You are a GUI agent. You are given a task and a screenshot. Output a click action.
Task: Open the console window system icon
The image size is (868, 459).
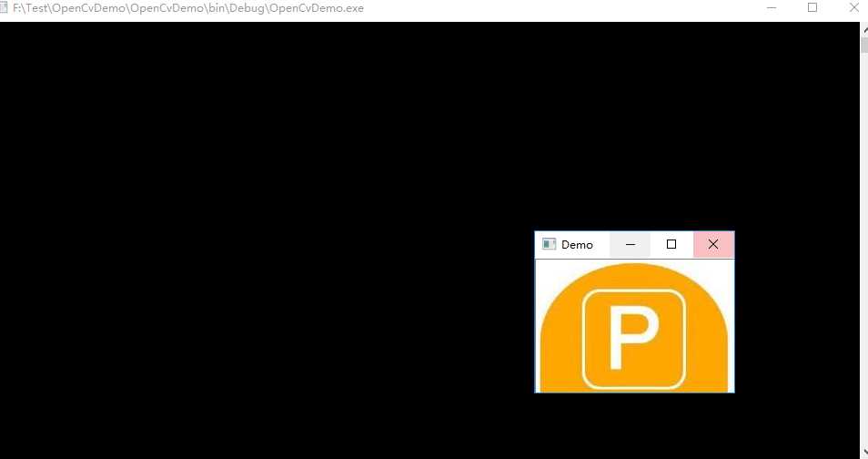click(x=4, y=8)
